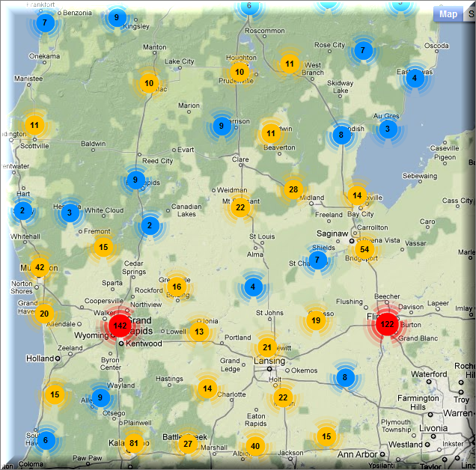This screenshot has width=476, height=470.
Task: Click the Baldwin town label
Action: (94, 143)
